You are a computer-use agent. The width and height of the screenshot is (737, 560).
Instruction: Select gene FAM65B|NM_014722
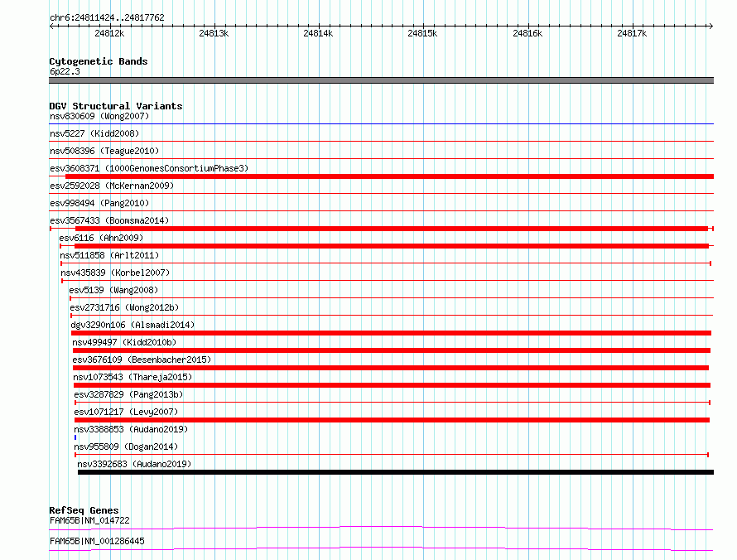click(89, 520)
